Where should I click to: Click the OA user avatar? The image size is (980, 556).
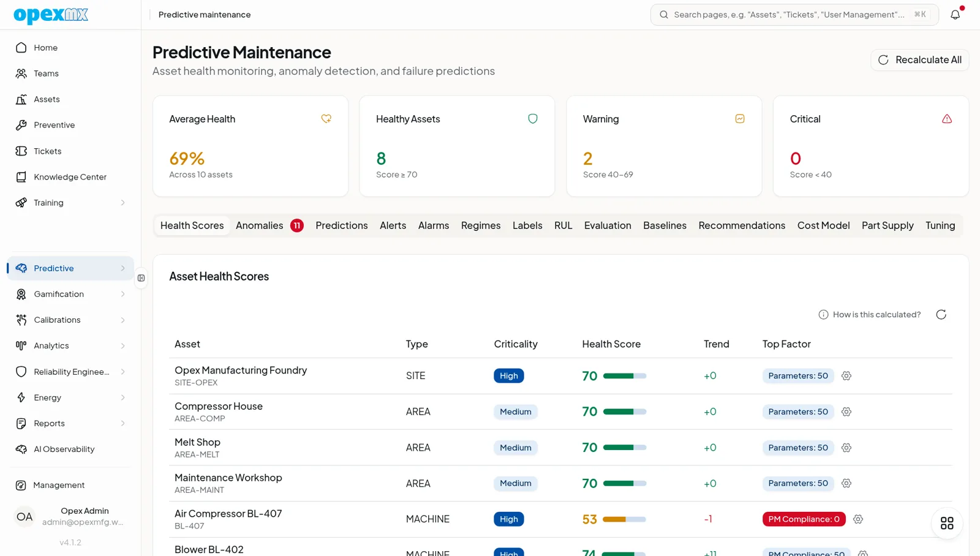pos(24,517)
